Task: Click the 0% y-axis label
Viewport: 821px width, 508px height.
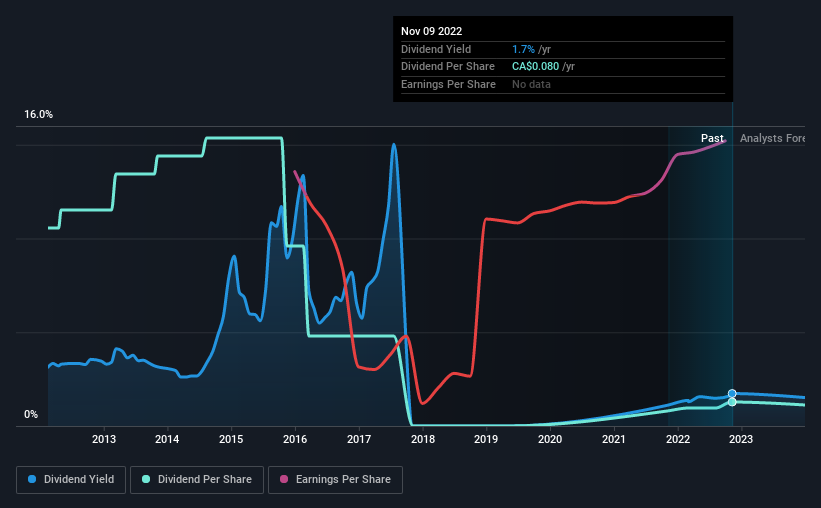Action: [31, 414]
